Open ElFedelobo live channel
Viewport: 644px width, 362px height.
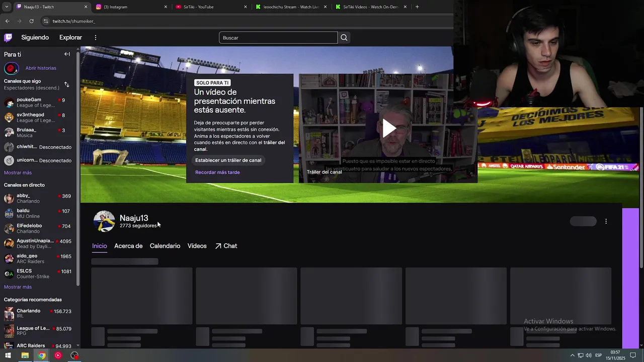pos(38,228)
